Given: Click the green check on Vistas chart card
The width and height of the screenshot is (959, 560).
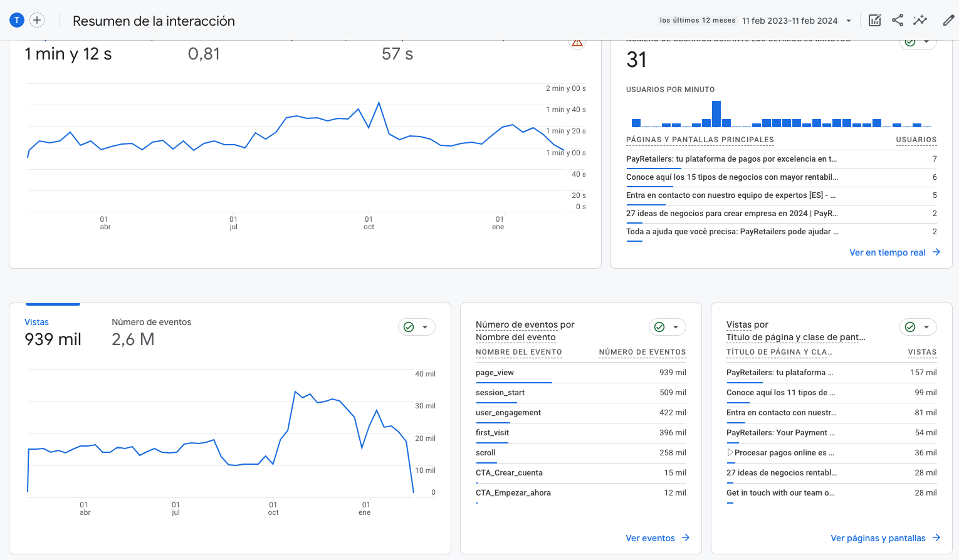Looking at the screenshot, I should 409,327.
